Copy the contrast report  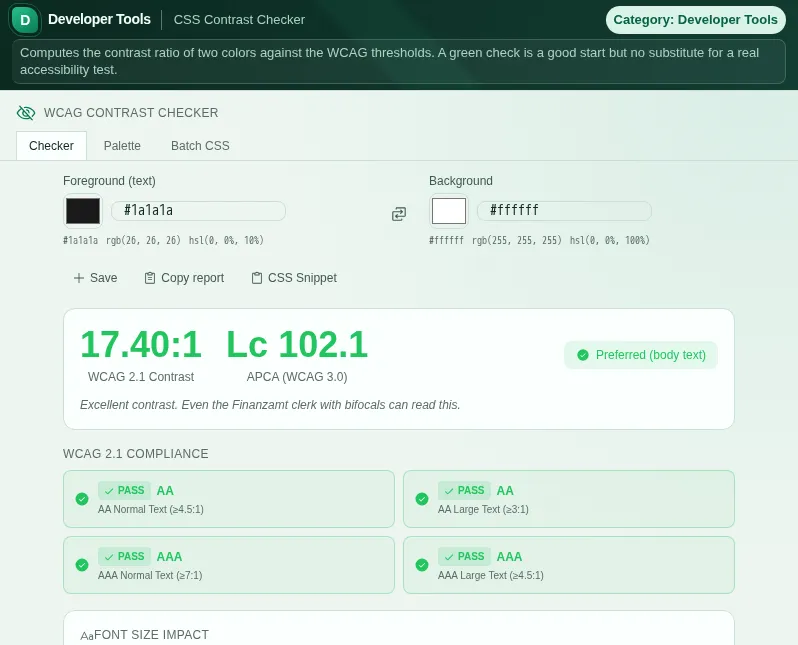tap(184, 278)
